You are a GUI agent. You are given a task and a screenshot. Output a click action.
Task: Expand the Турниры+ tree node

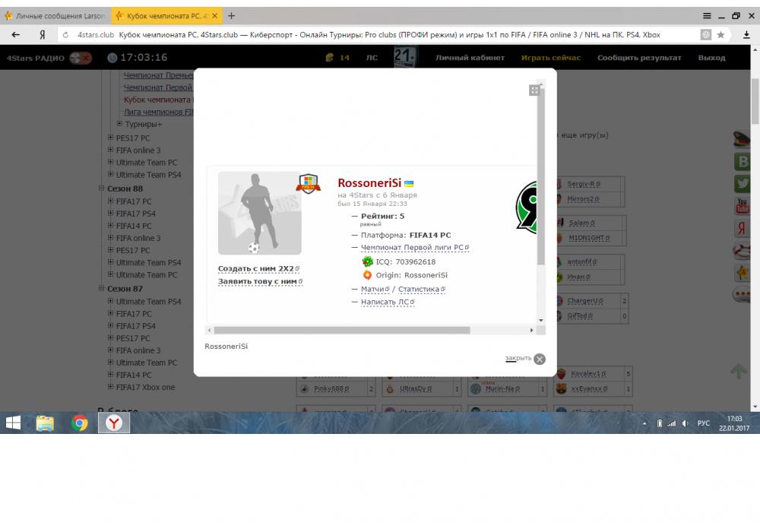coord(119,124)
